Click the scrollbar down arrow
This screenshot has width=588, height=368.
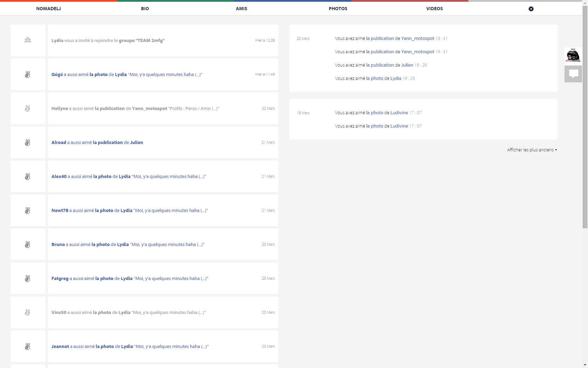coord(585,365)
